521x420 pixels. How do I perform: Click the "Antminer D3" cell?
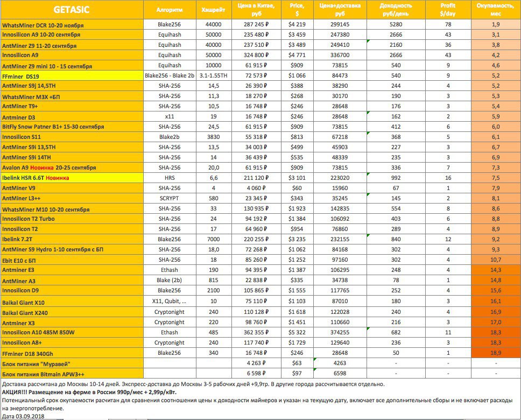[72, 117]
